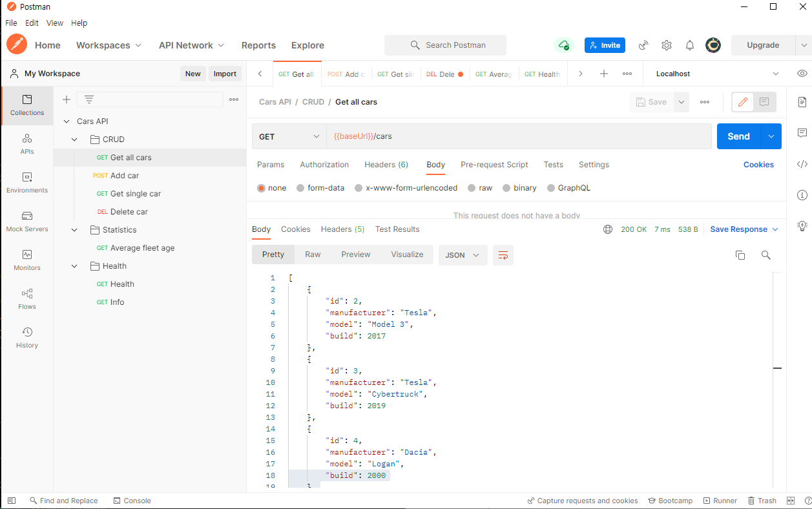Open the lightbulb related requests icon

pos(802,225)
